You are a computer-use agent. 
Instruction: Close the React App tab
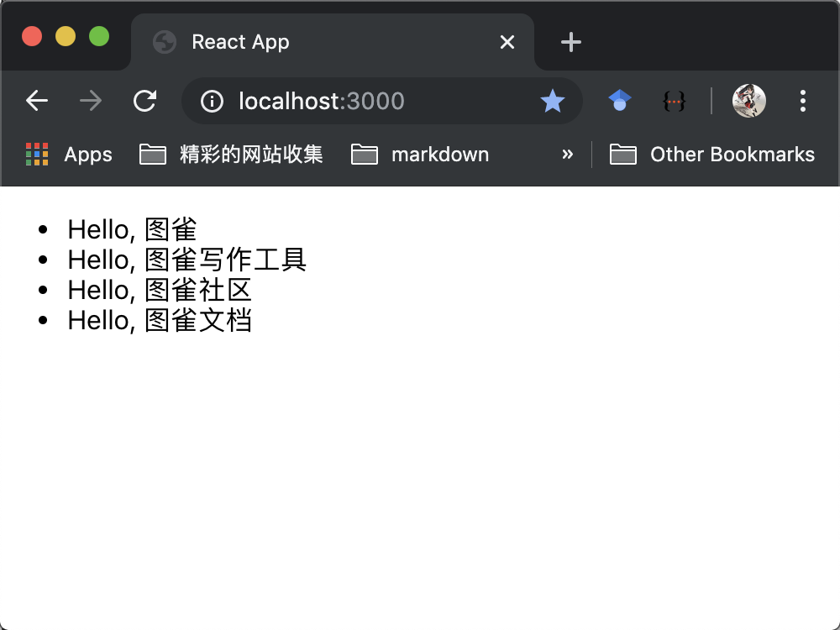[507, 41]
